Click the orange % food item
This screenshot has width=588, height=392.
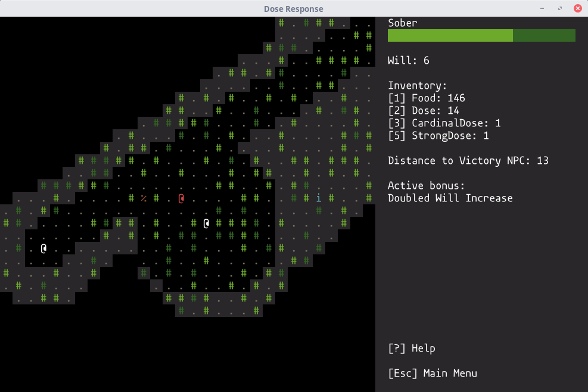click(144, 198)
